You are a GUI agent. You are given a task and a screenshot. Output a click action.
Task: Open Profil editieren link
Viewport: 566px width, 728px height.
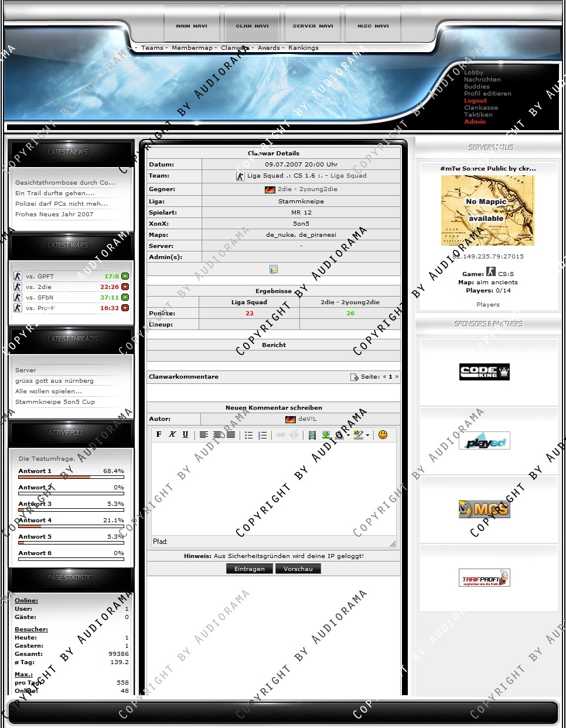[487, 94]
